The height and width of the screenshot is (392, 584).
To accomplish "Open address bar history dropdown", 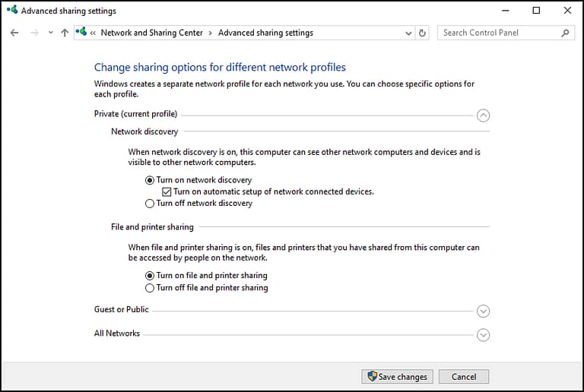I will [408, 33].
